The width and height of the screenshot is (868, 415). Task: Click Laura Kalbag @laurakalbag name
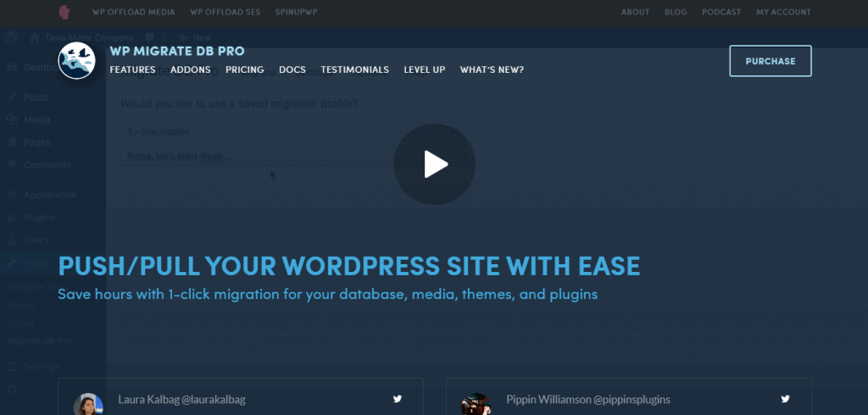click(x=181, y=400)
